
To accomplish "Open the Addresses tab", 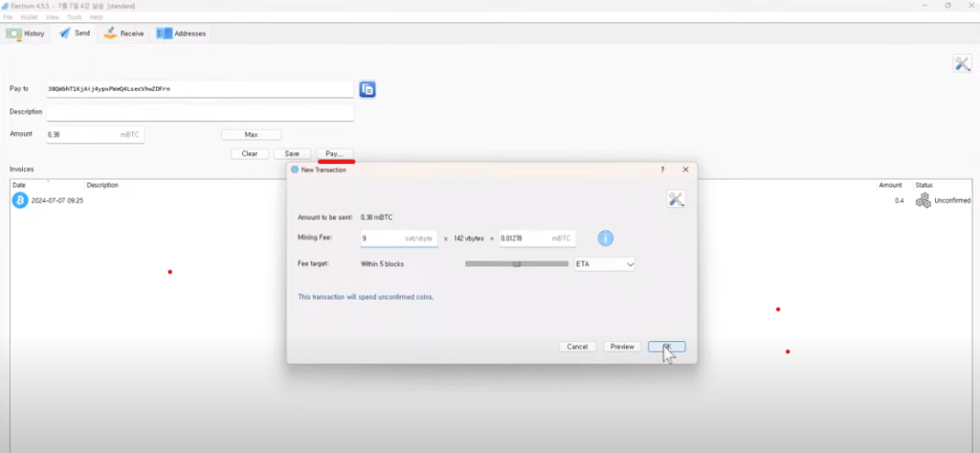I will [x=182, y=34].
